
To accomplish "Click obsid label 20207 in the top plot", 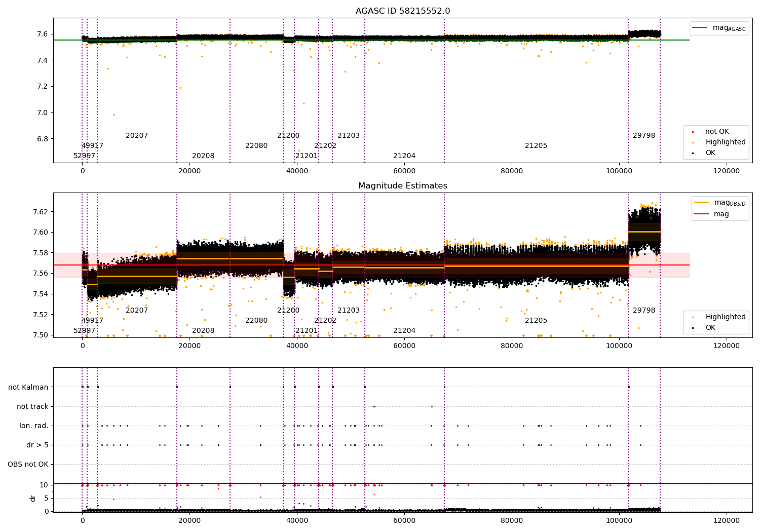I will point(137,136).
